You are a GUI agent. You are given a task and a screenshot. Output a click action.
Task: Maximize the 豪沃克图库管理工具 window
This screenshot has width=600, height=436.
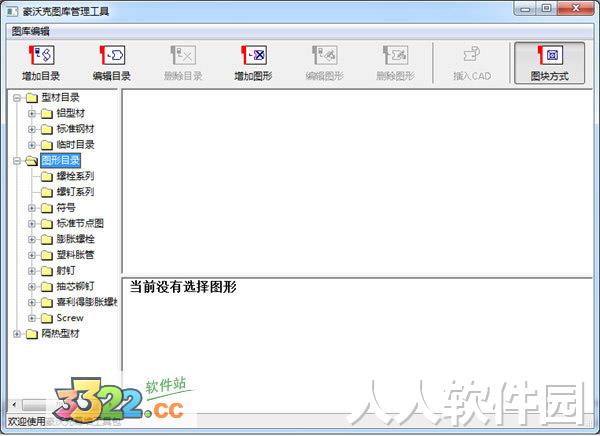tap(546, 8)
